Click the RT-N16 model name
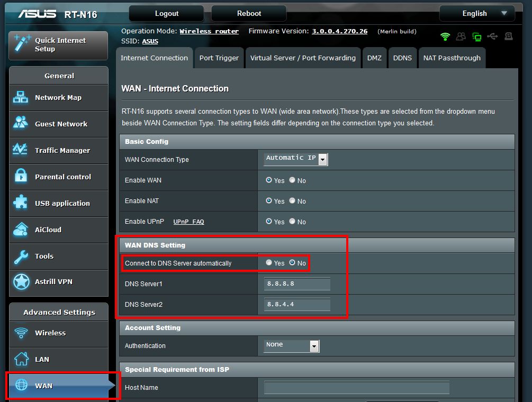The image size is (532, 402). (x=81, y=15)
